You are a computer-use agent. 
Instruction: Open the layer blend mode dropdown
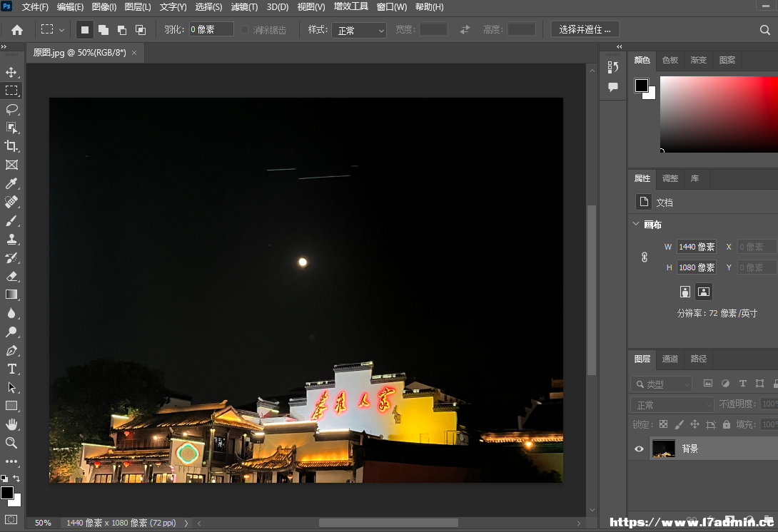[672, 405]
